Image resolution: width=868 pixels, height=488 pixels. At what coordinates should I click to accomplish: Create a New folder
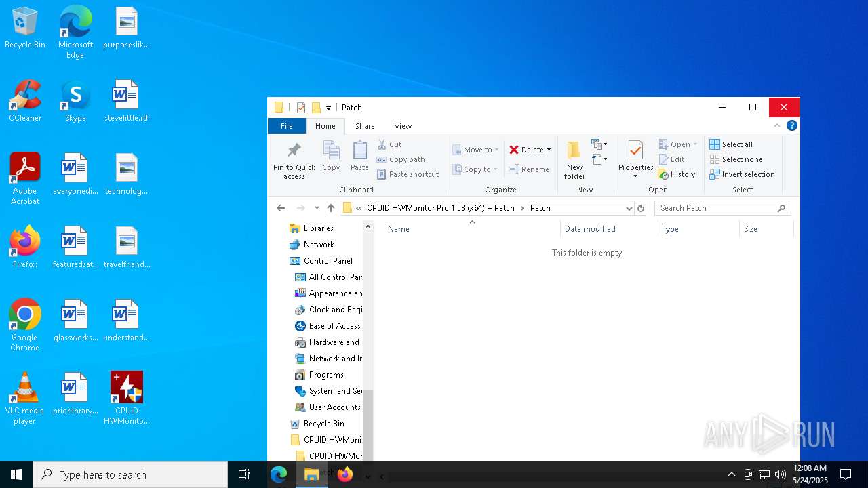point(574,161)
